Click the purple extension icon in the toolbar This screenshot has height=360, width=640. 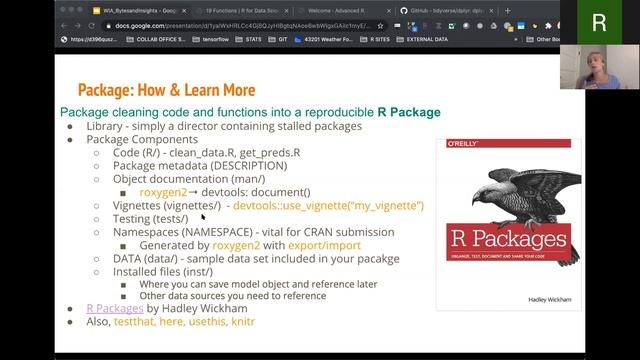click(425, 26)
